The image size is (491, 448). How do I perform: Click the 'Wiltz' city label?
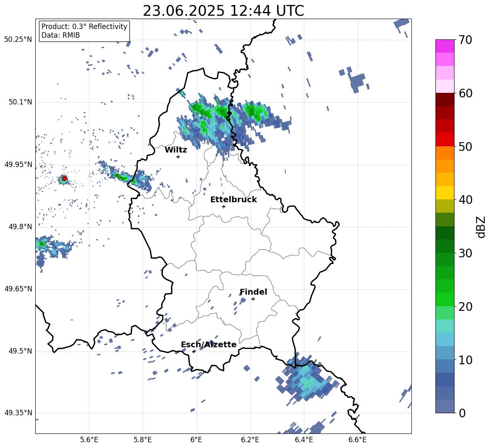pos(176,150)
